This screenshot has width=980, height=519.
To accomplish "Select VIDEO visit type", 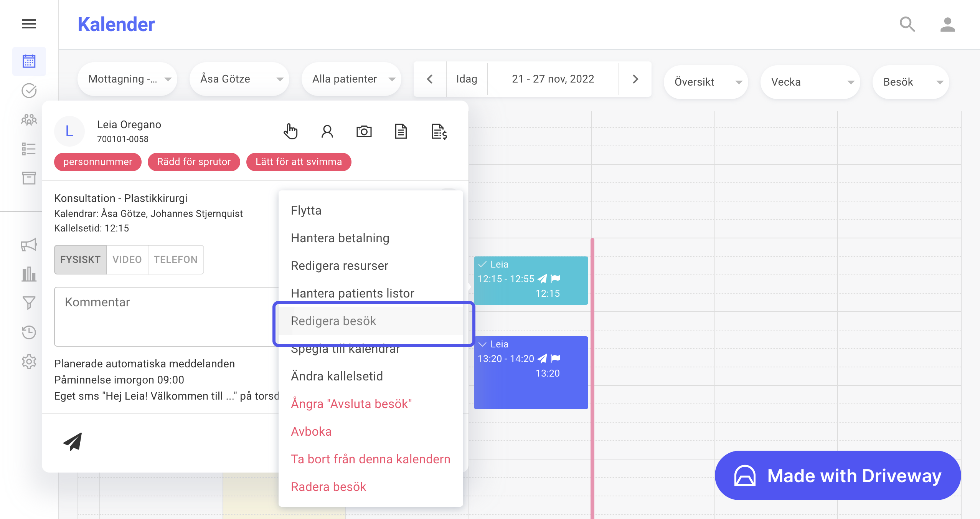I will (127, 260).
